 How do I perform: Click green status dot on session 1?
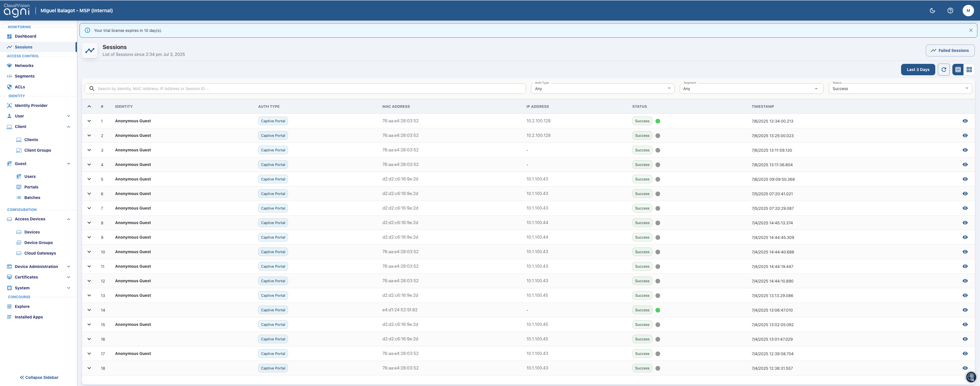click(658, 121)
